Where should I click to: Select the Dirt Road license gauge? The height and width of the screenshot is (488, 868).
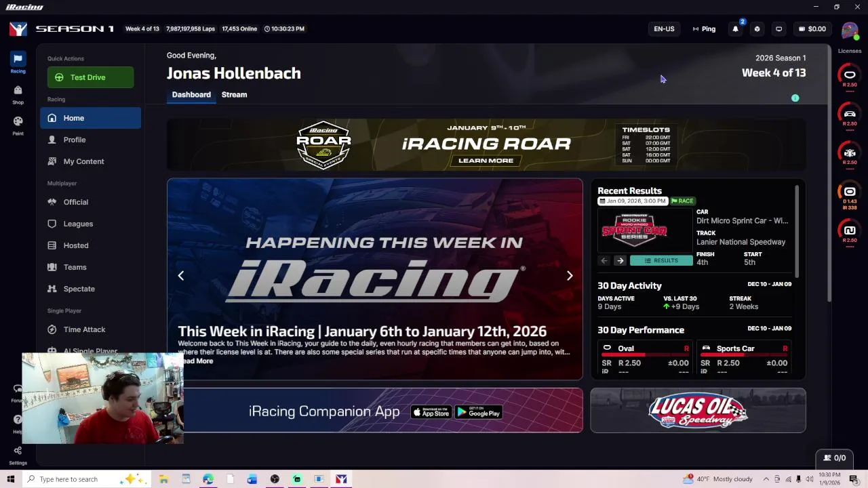(850, 233)
